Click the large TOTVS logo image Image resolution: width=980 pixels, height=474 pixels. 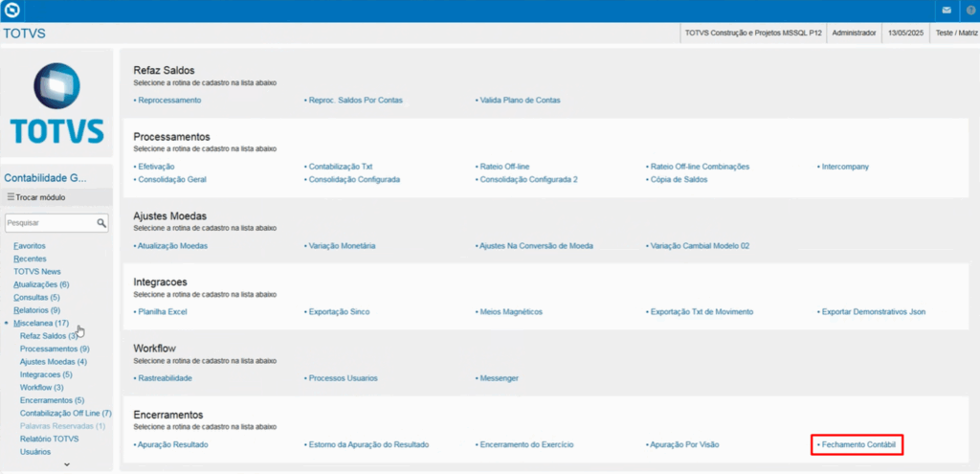tap(56, 103)
